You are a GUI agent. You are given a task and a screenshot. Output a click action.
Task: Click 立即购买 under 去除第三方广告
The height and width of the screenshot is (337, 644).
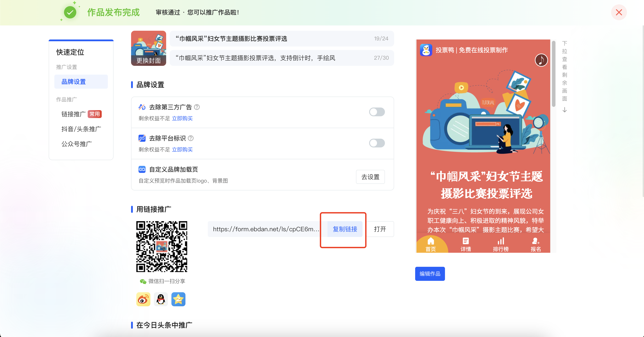click(182, 118)
